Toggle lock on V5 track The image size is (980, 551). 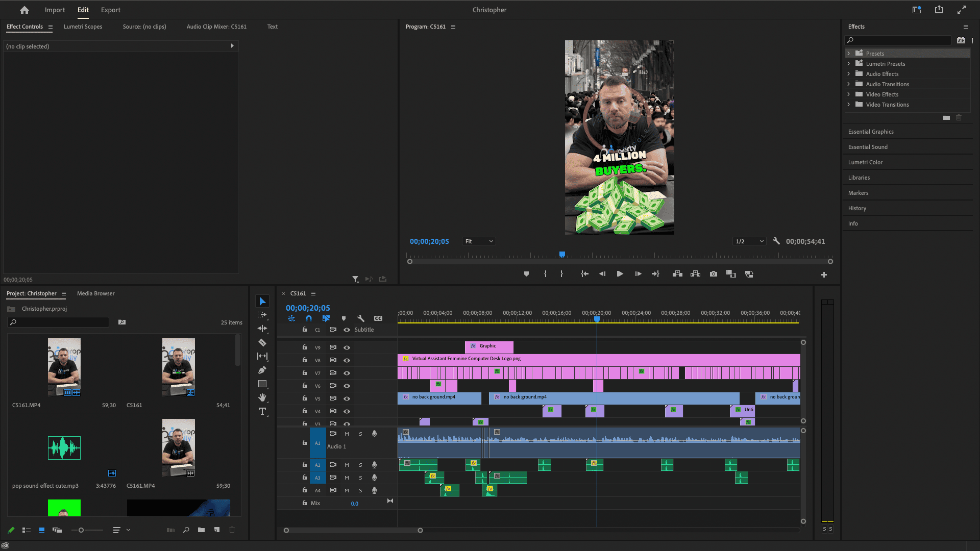coord(305,398)
